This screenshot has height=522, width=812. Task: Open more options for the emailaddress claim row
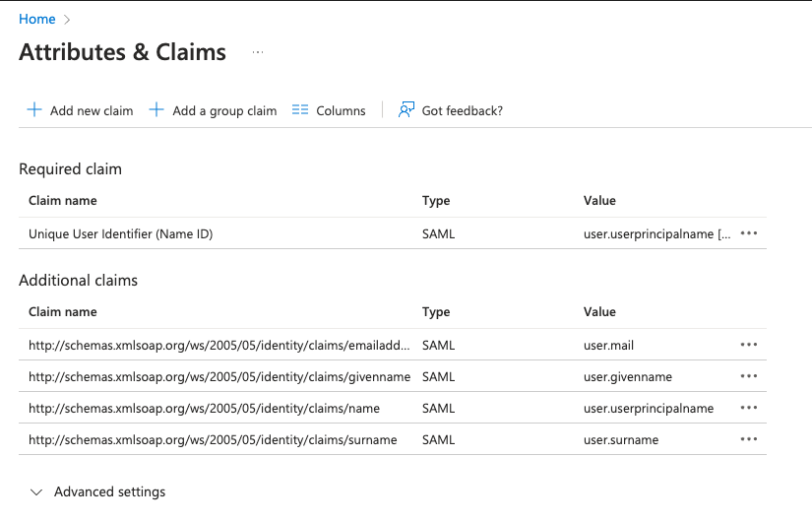click(x=749, y=345)
